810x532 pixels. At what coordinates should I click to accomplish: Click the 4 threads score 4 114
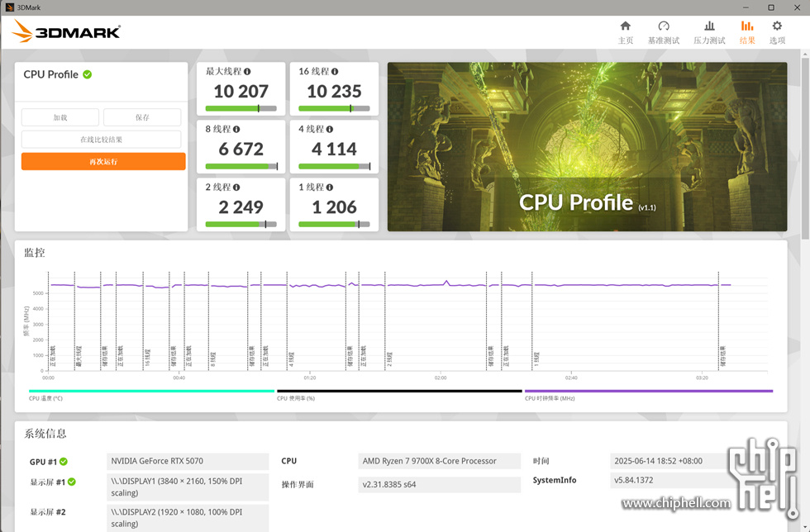point(334,150)
